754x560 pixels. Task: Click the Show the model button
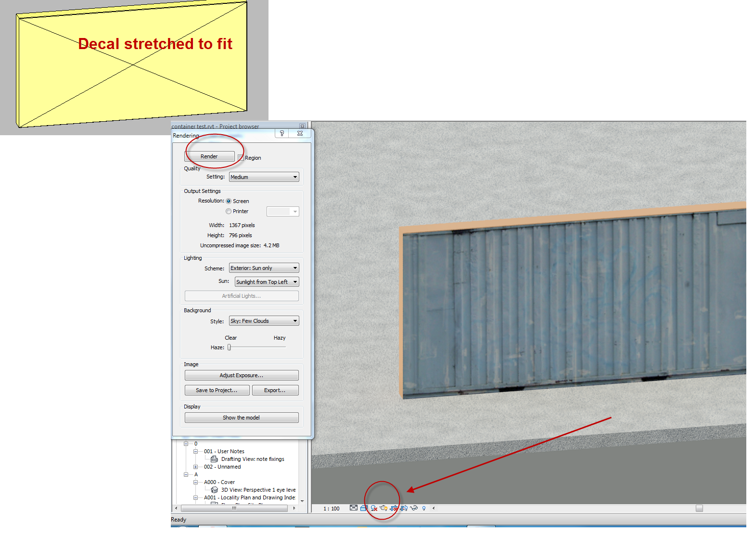242,418
